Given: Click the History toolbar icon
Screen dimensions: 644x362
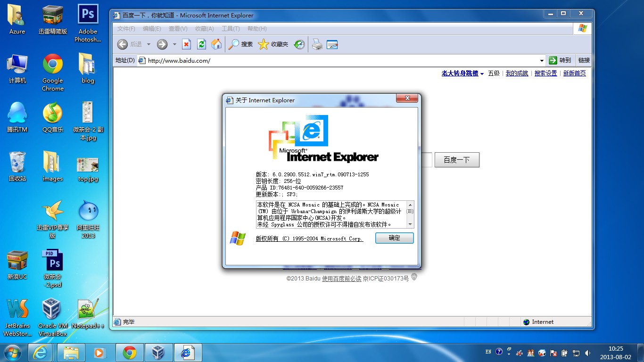Looking at the screenshot, I should click(299, 44).
